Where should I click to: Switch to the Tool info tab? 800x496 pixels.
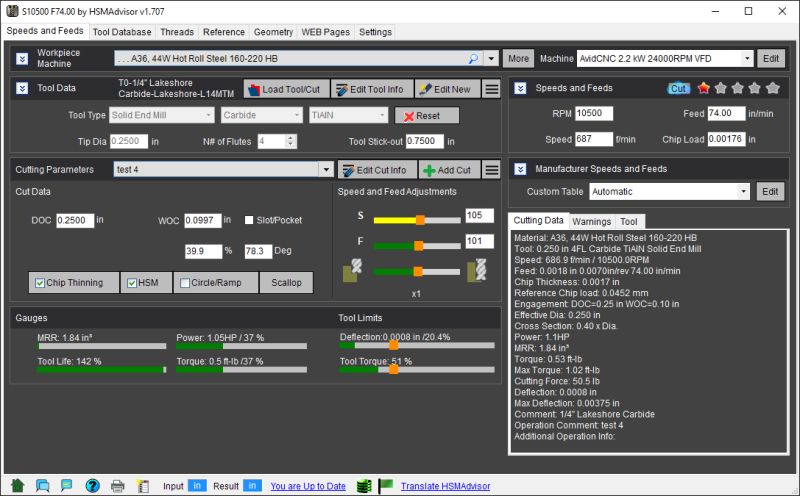click(629, 221)
